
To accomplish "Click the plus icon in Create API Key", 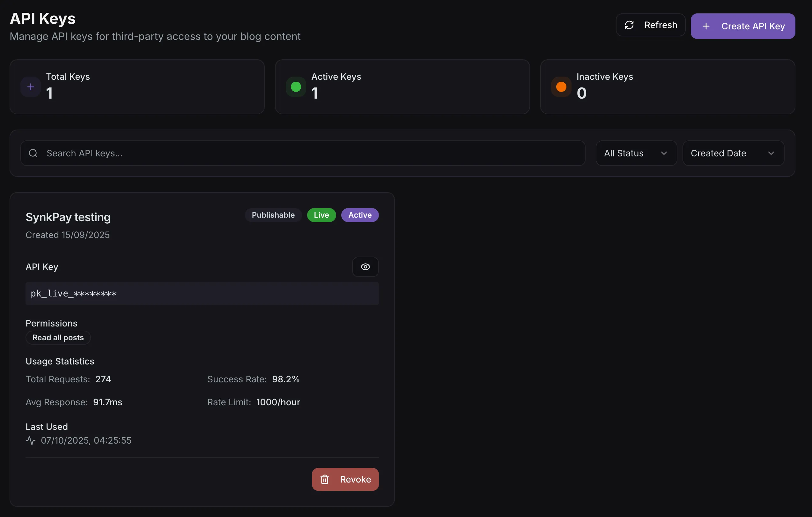I will click(706, 26).
